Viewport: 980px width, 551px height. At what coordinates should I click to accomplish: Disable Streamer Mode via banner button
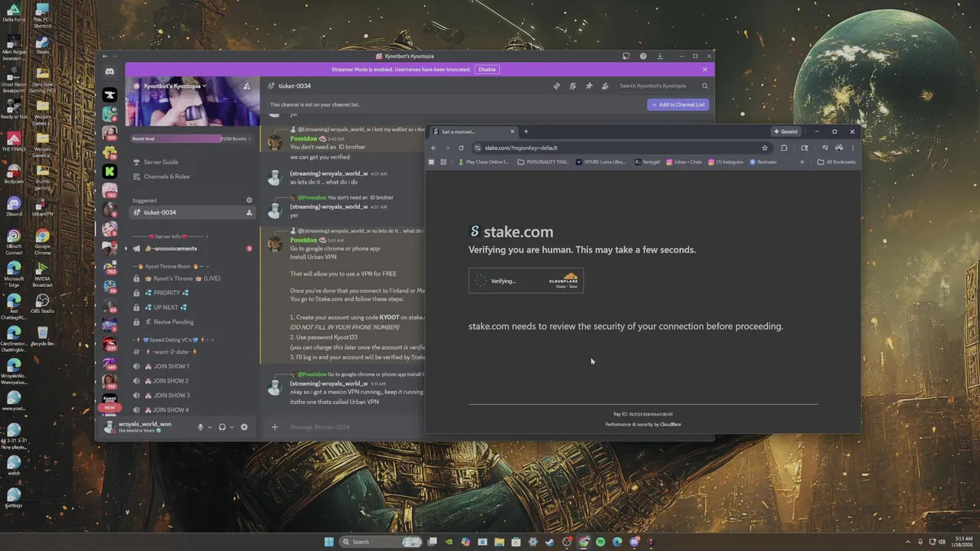click(487, 70)
